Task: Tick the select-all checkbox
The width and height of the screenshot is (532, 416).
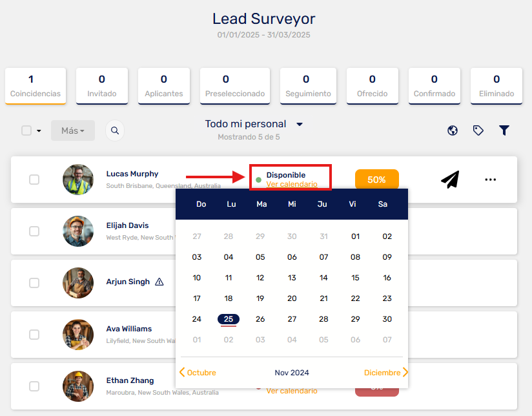Action: click(26, 130)
